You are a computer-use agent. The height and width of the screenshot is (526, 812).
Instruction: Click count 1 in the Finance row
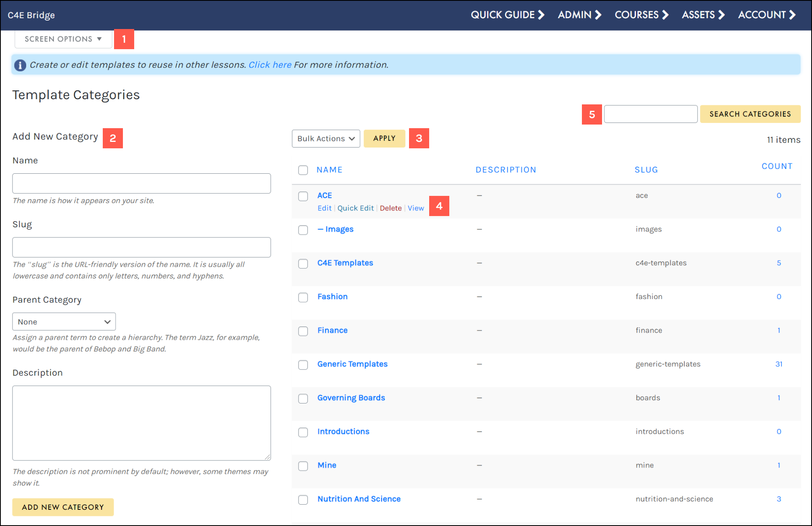[x=779, y=331]
